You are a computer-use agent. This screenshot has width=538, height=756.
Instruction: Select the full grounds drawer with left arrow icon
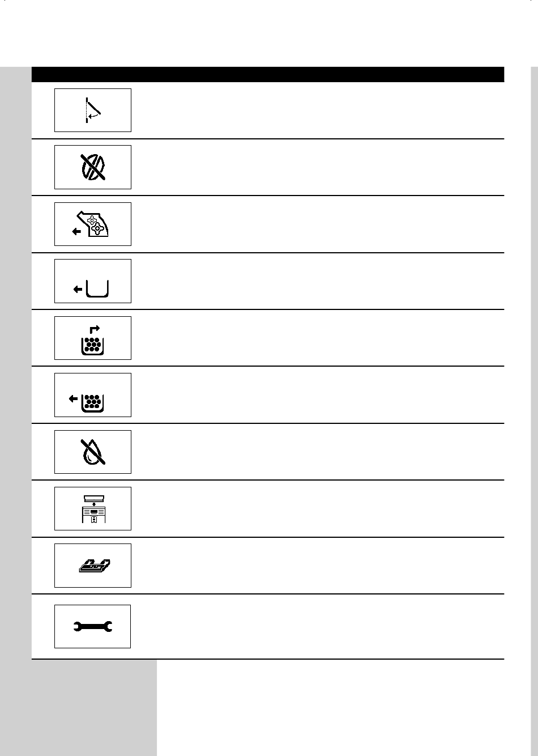[92, 395]
